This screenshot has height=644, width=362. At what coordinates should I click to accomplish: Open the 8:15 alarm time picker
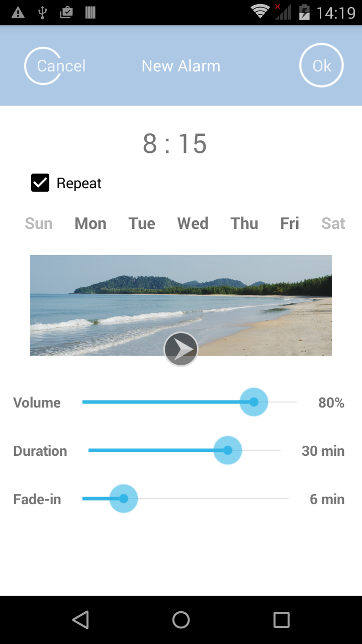[x=175, y=143]
